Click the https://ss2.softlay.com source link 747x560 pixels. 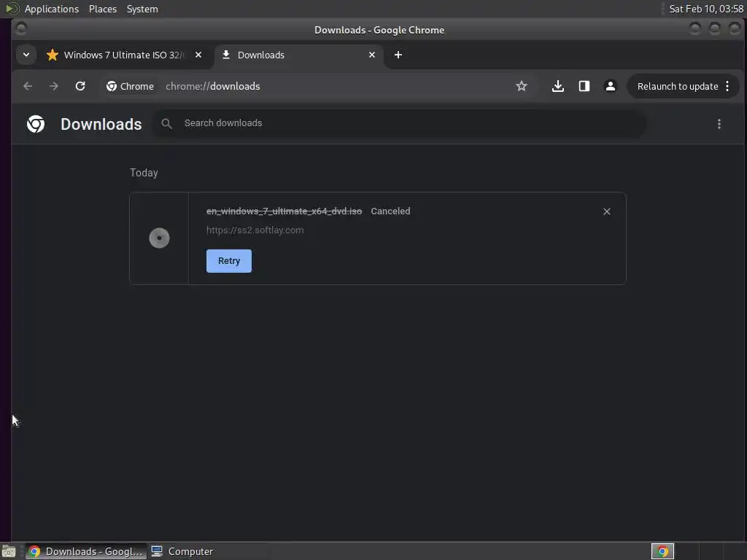tap(255, 230)
